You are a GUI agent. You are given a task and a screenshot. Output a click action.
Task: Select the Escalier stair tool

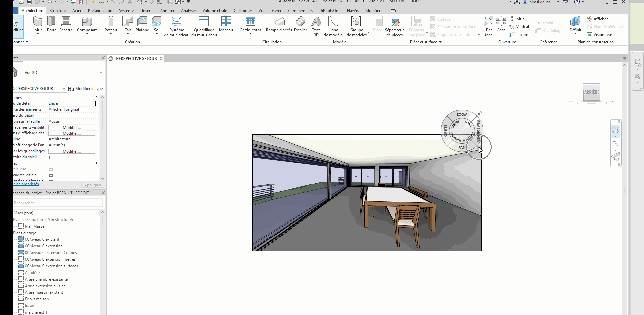(300, 25)
